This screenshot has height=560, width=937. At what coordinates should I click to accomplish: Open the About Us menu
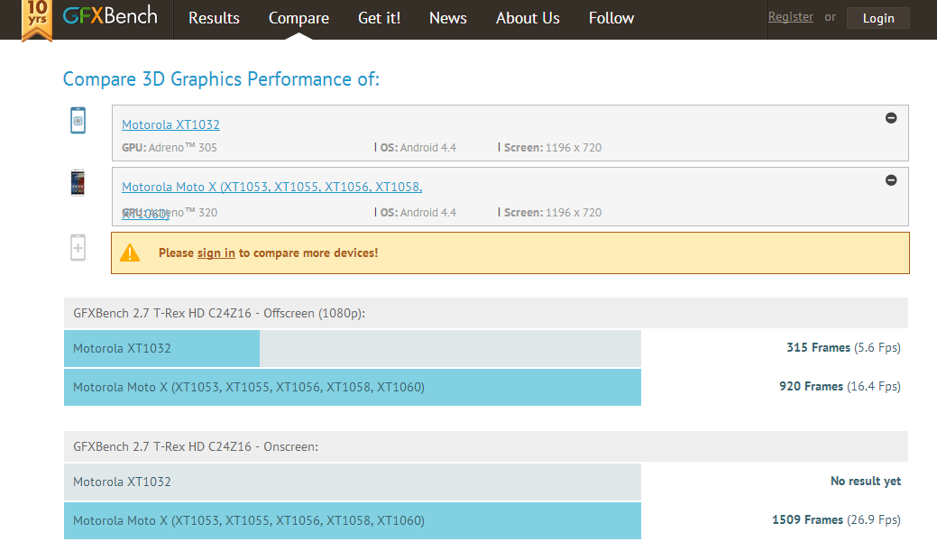click(x=528, y=19)
